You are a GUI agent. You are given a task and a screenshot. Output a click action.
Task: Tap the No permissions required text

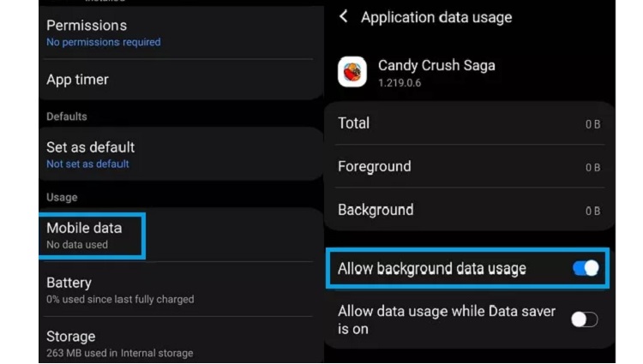click(104, 42)
